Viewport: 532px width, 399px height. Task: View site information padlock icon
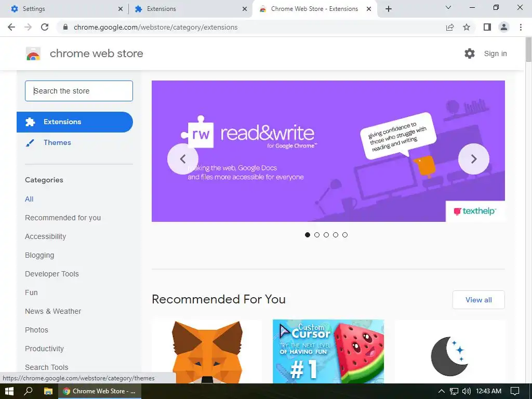coord(65,27)
